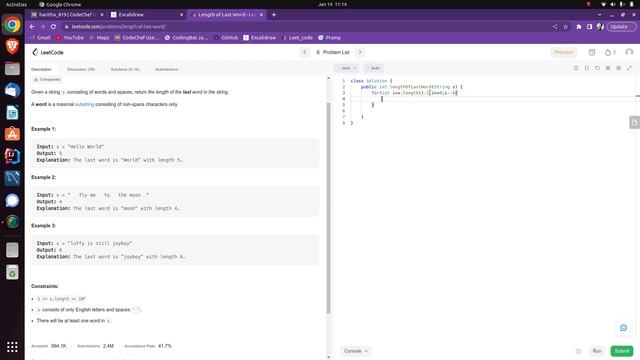
Task: Share this page icon in address bar
Action: [x=555, y=27]
